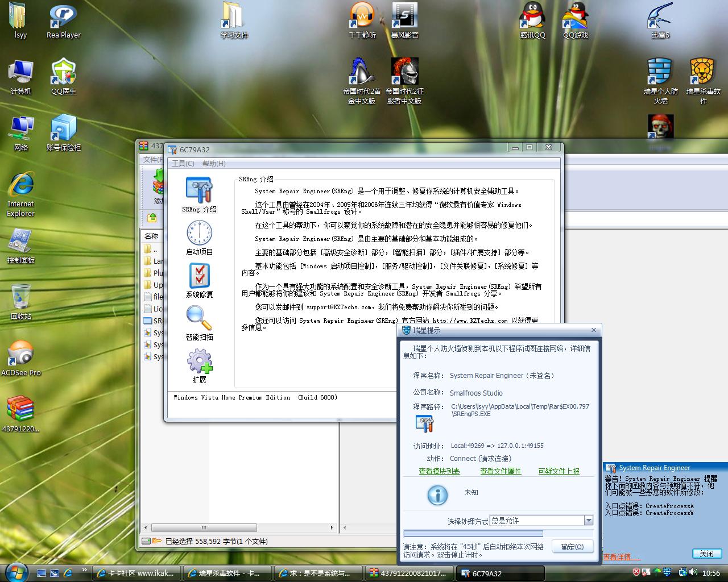This screenshot has height=582, width=728.
Task: Open the 工具(C) menu in SREng
Action: pos(183,164)
